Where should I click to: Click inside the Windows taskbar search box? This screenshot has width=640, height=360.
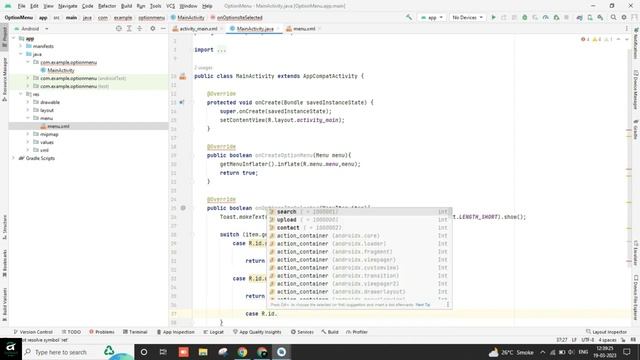pos(78,352)
